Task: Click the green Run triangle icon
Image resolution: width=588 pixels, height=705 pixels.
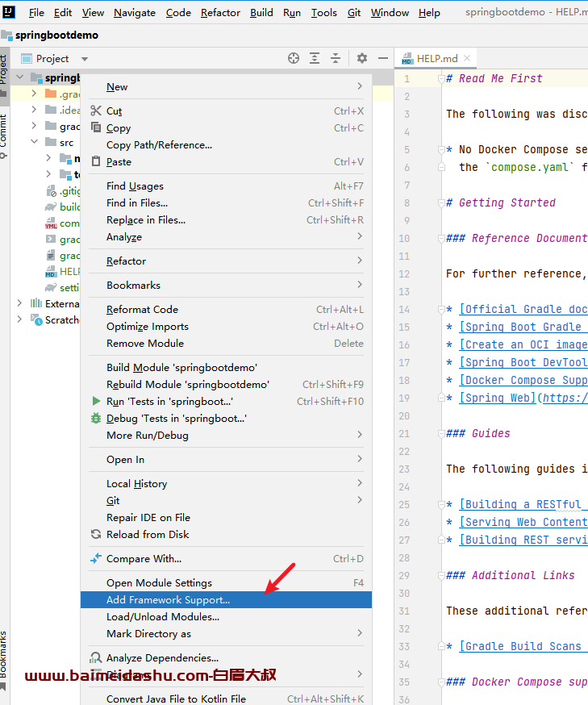Action: coord(96,401)
